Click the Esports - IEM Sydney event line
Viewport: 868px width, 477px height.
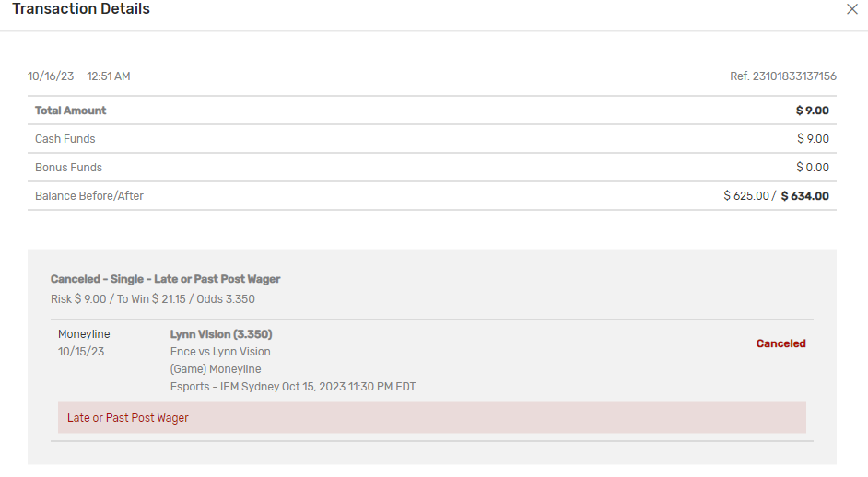pyautogui.click(x=293, y=387)
